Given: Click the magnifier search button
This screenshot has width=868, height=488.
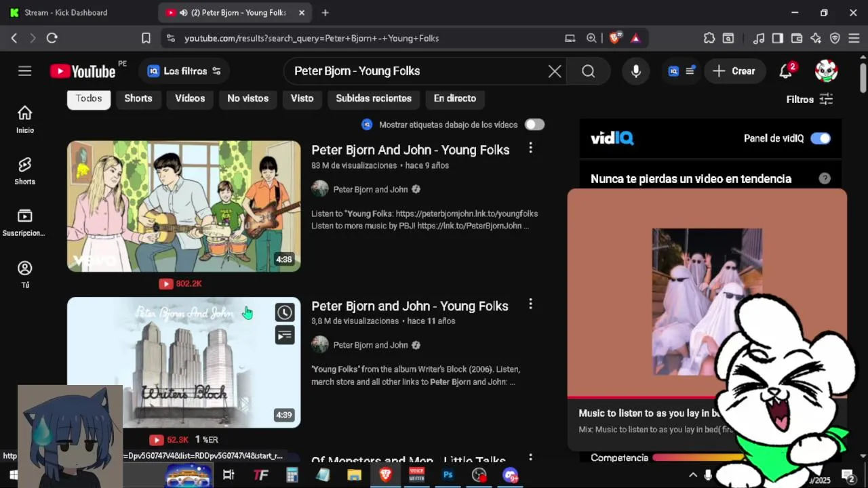Looking at the screenshot, I should tap(588, 71).
